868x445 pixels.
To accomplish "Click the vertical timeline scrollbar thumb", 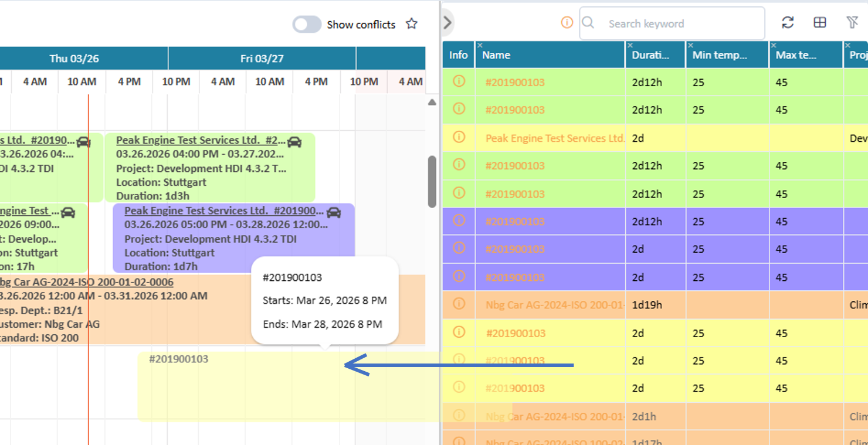I will pos(432,181).
